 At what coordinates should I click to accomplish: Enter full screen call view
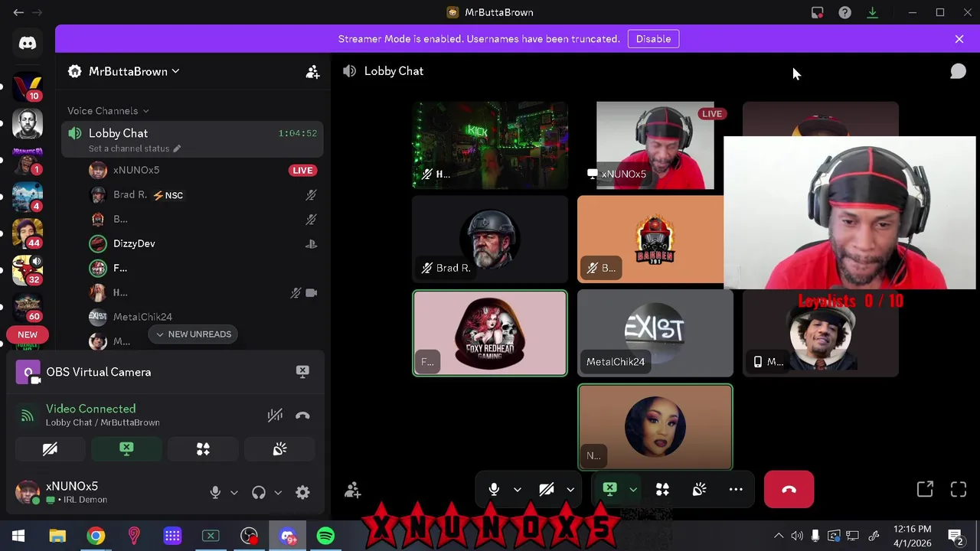[959, 489]
